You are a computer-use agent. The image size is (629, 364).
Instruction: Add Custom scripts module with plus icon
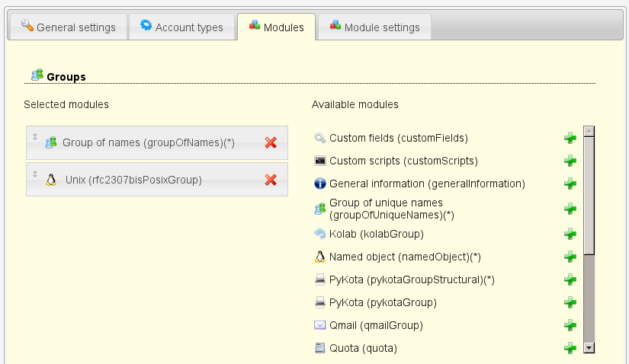pyautogui.click(x=570, y=161)
